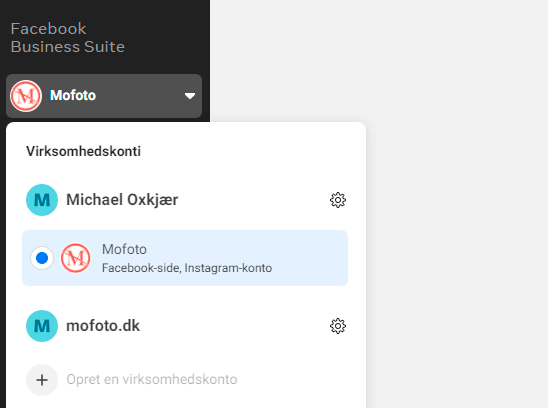The image size is (548, 408).
Task: Click Michael Oxkjær's teal avatar
Action: (x=42, y=200)
